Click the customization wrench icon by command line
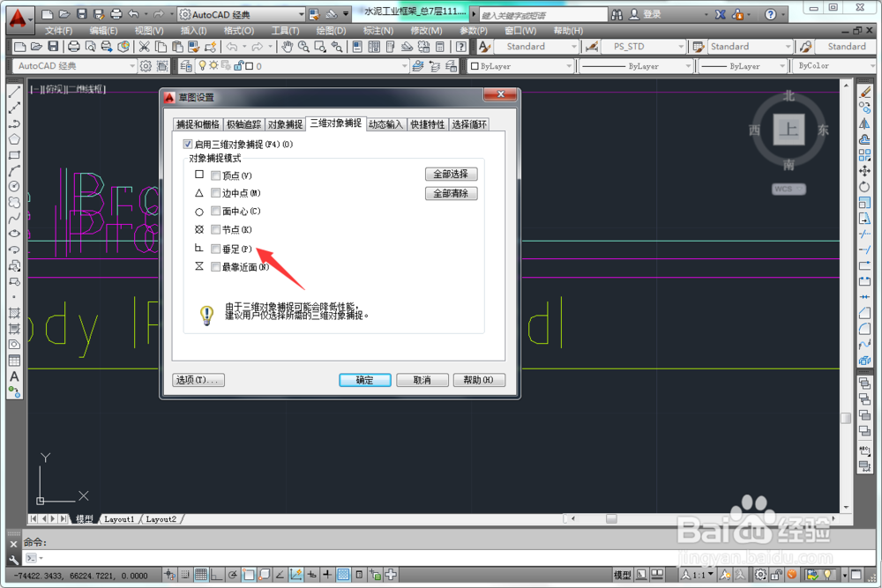 coord(13,559)
